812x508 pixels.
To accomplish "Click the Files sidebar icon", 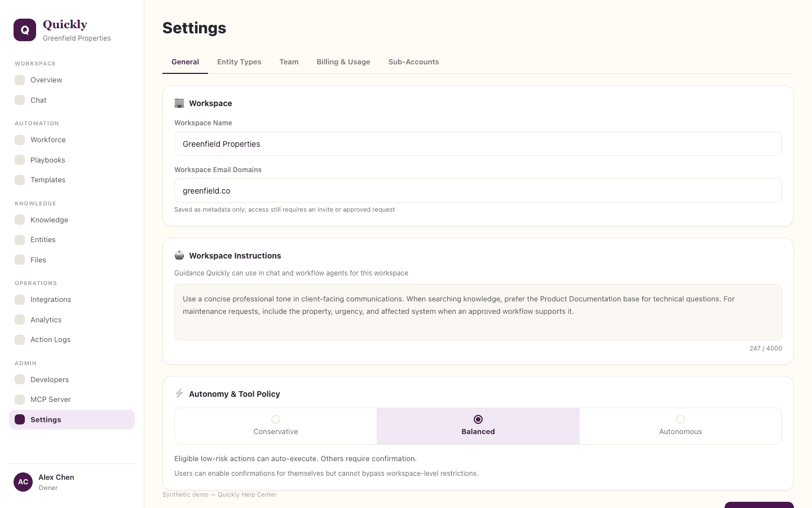I will 20,260.
